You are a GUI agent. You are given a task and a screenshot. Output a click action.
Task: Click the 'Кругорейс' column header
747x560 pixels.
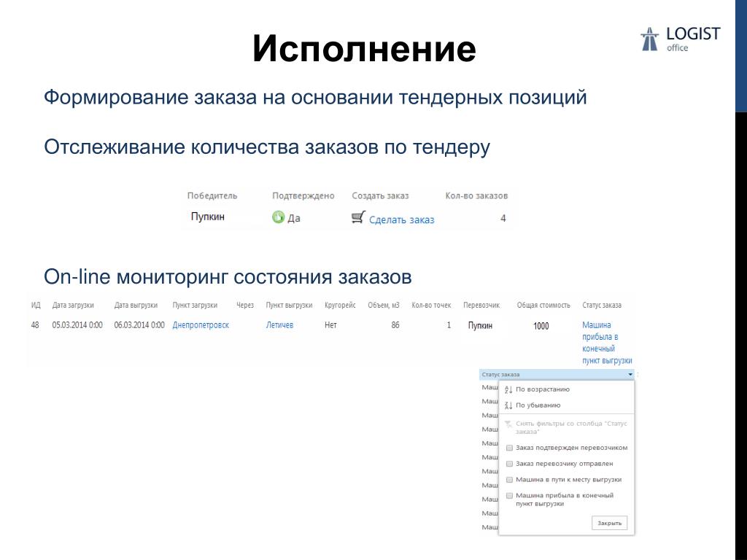340,306
